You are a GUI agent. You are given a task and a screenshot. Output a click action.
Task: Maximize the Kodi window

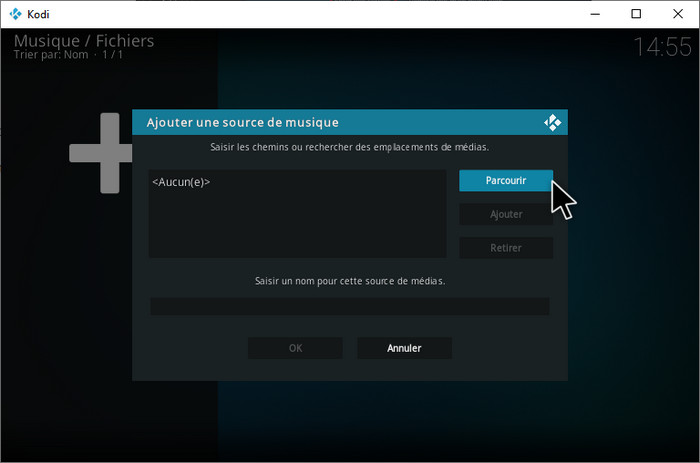coord(636,14)
